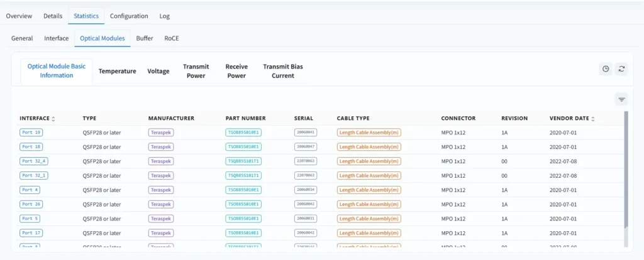Sort by the Vendor Date column arrows
Screen dimensions: 644x260
point(592,119)
